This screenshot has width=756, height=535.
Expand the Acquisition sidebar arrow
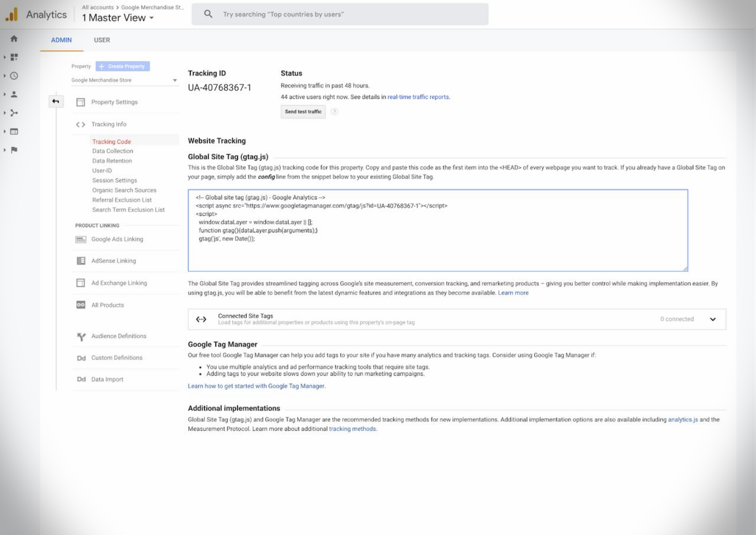pos(5,113)
